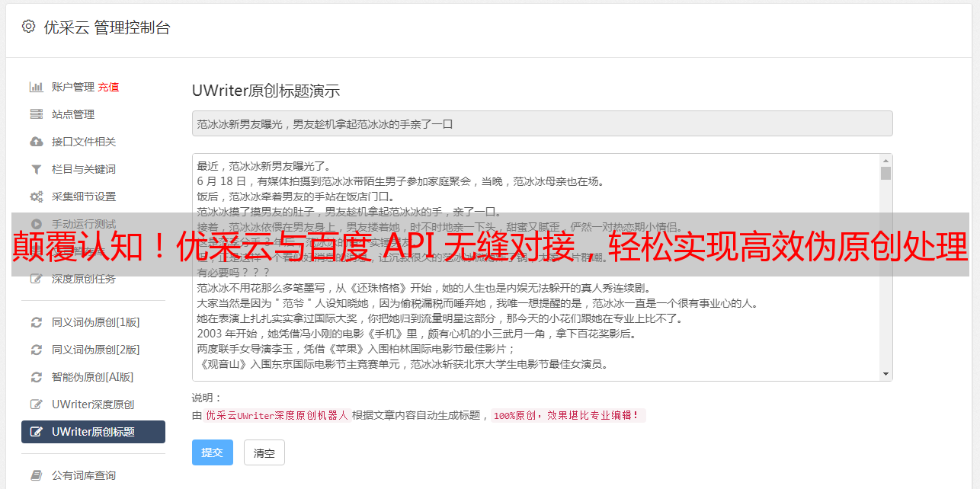Click the 优采云 管理控制台 header title
This screenshot has height=489, width=980.
tap(107, 27)
